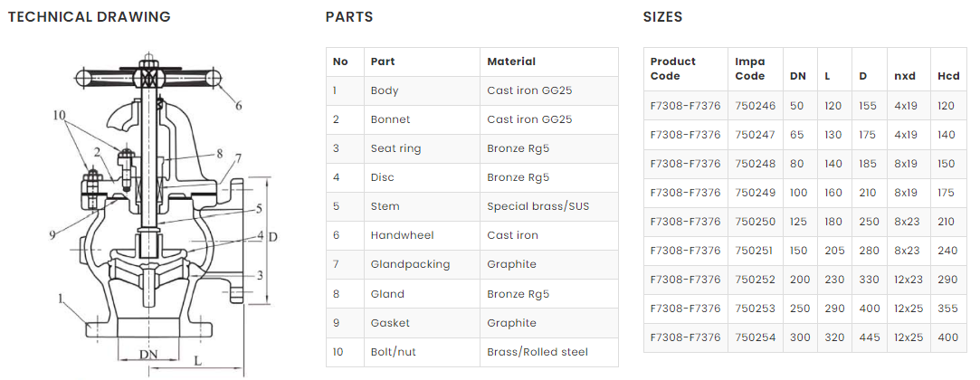The height and width of the screenshot is (380, 980).
Task: Click the PARTS section heading
Action: 349,17
